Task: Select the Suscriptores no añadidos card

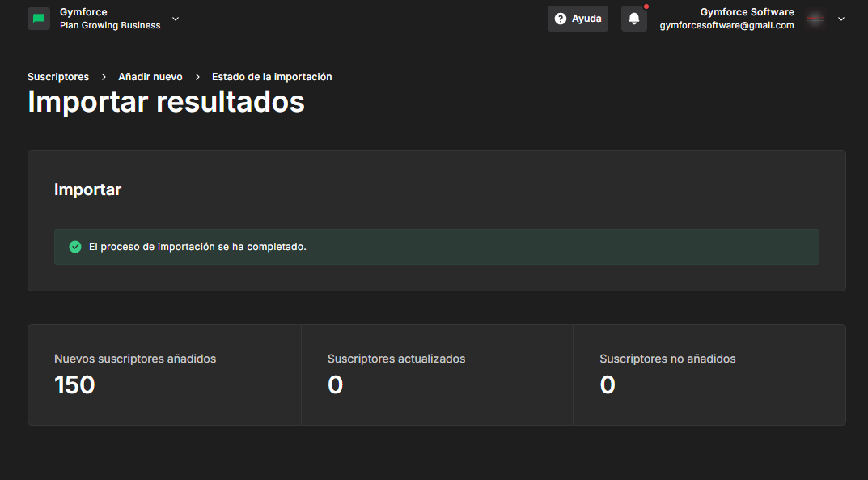Action: [x=709, y=375]
